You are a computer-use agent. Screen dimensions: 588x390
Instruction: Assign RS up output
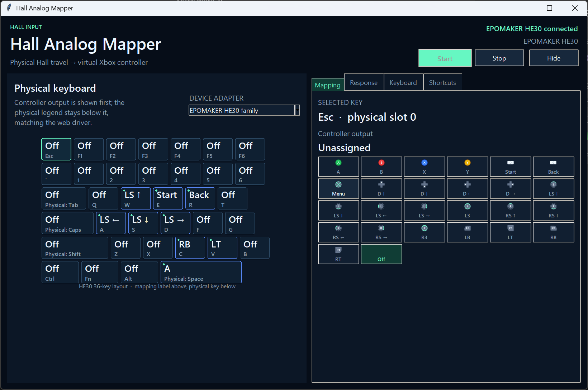pos(511,210)
